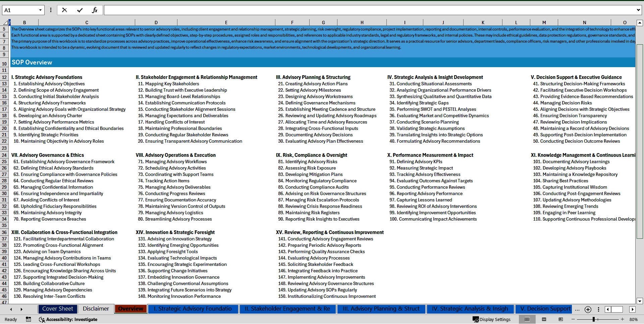
Task: Click the zoom in plus icon
Action: pyautogui.click(x=623, y=319)
